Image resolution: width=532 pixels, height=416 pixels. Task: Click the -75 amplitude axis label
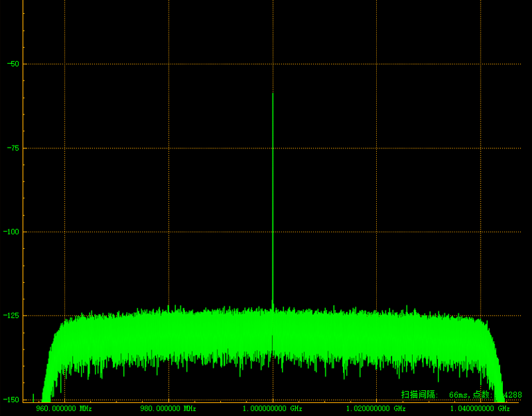point(12,148)
